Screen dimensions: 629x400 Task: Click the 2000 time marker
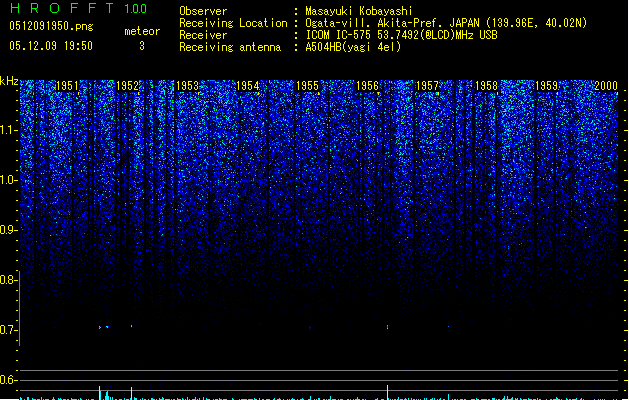[606, 86]
